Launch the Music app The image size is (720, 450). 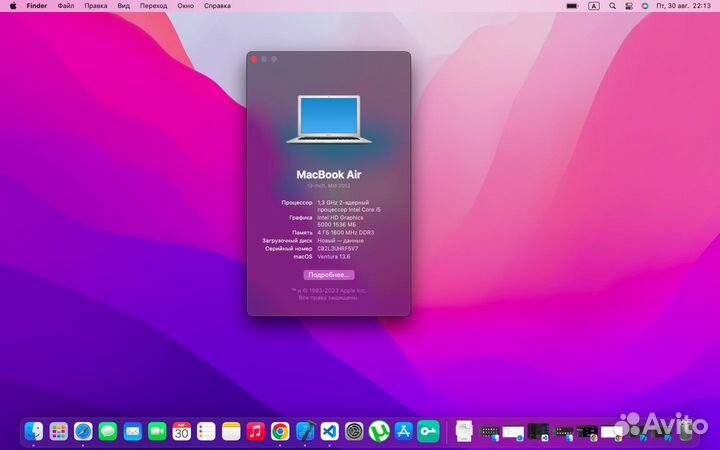point(256,432)
